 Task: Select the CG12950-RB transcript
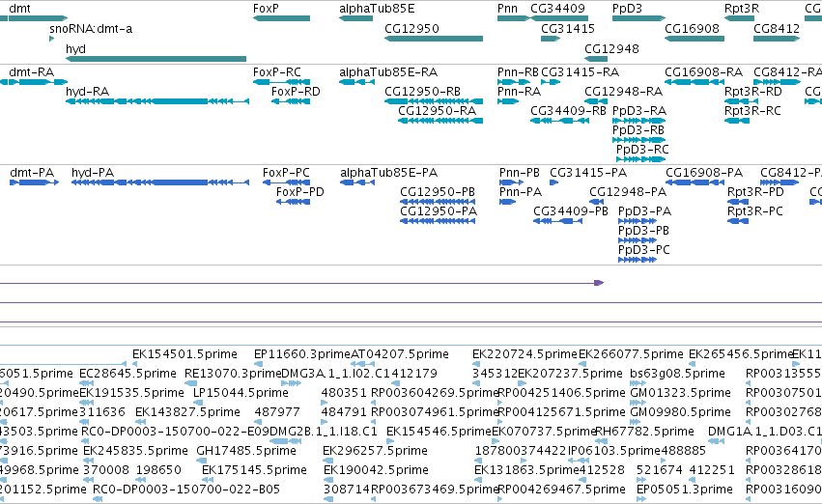click(434, 101)
